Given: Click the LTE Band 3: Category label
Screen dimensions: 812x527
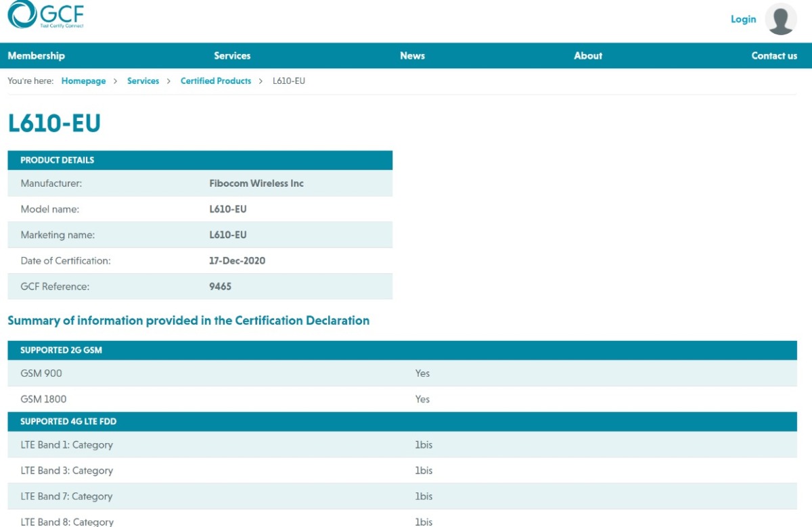Looking at the screenshot, I should coord(67,471).
